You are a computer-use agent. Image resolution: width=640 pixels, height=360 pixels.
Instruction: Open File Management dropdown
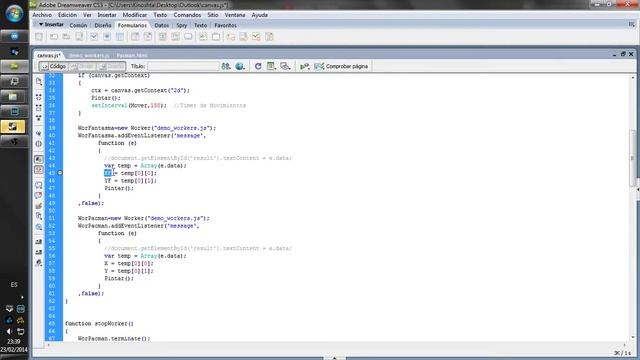coord(226,66)
